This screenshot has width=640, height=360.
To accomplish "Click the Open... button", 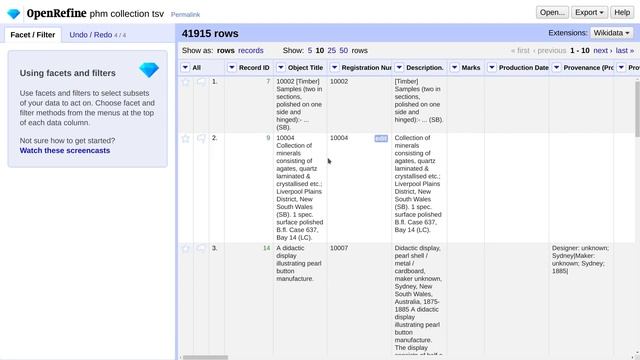I will pyautogui.click(x=552, y=13).
